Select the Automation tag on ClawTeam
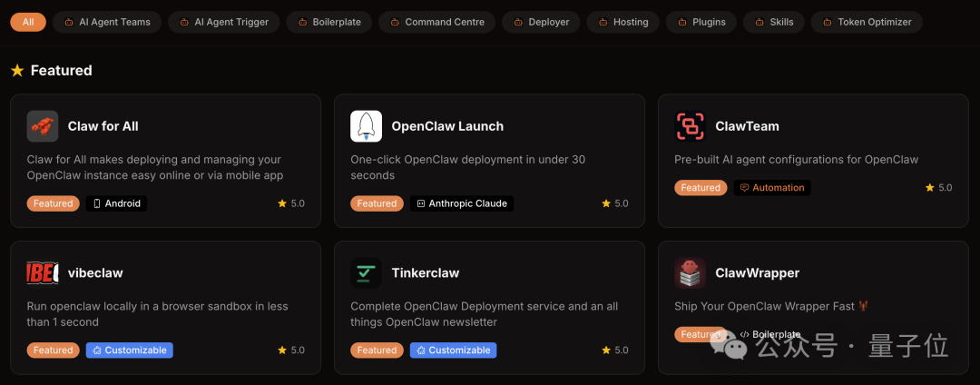Image resolution: width=980 pixels, height=385 pixels. click(770, 188)
